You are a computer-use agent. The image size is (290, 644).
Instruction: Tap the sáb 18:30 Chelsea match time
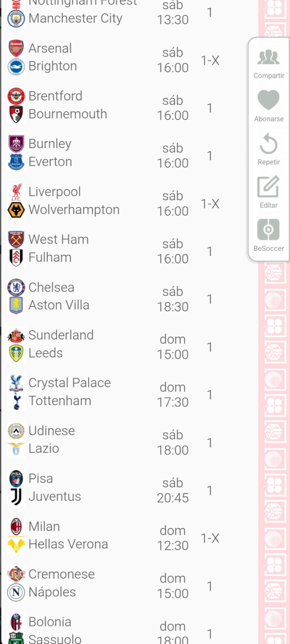click(x=173, y=299)
